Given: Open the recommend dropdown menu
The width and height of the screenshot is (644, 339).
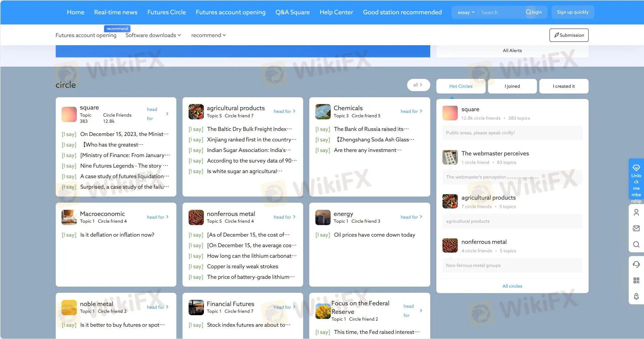Looking at the screenshot, I should point(208,35).
